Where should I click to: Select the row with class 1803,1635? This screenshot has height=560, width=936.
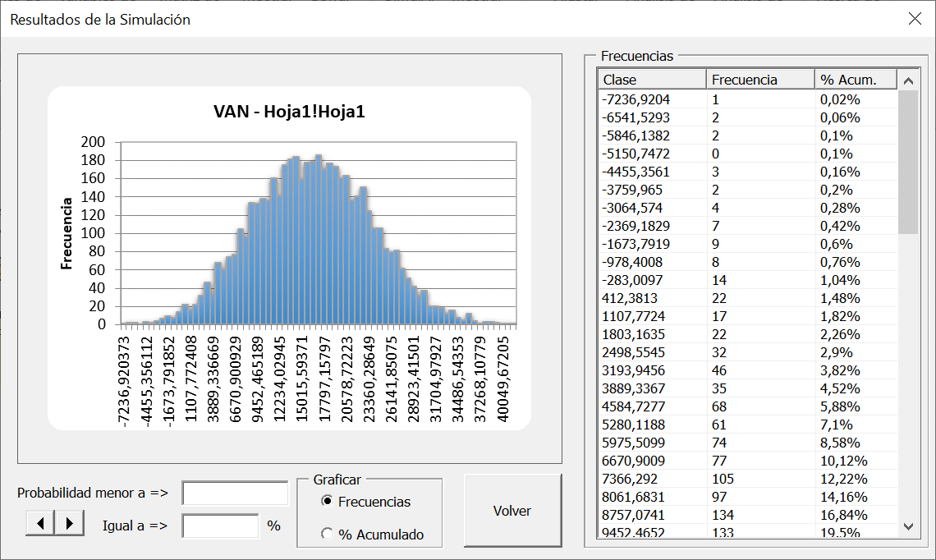(748, 334)
